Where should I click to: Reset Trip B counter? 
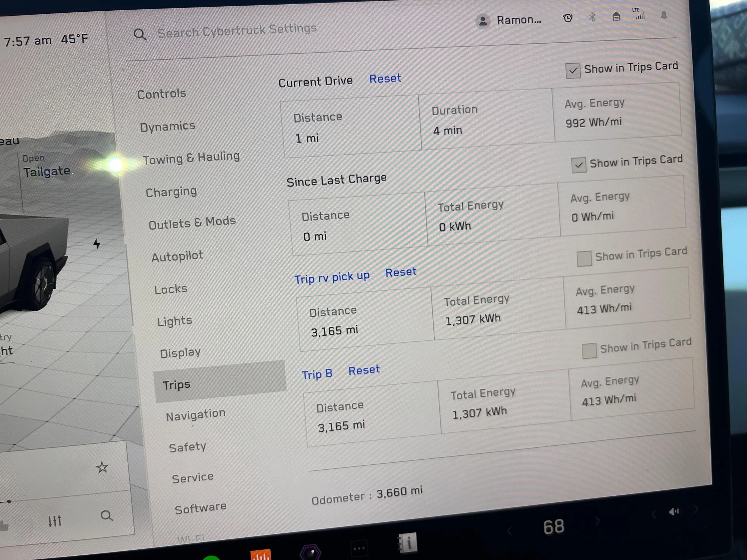pos(364,370)
